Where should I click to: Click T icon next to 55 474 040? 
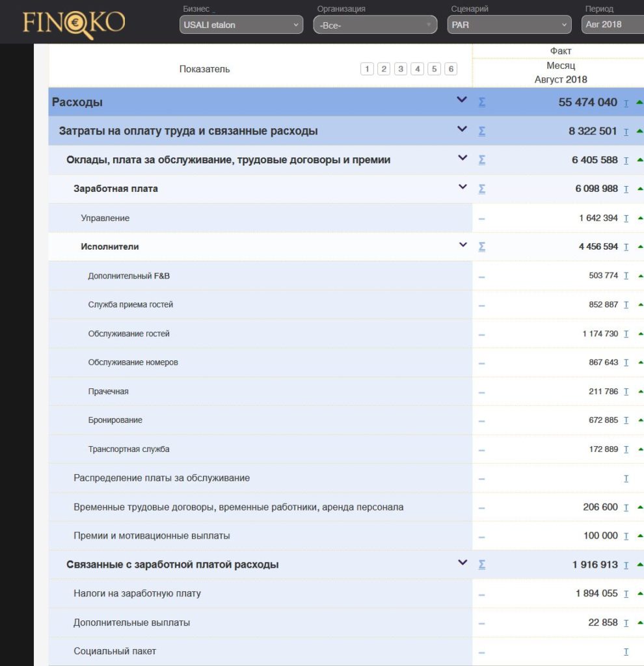click(626, 103)
